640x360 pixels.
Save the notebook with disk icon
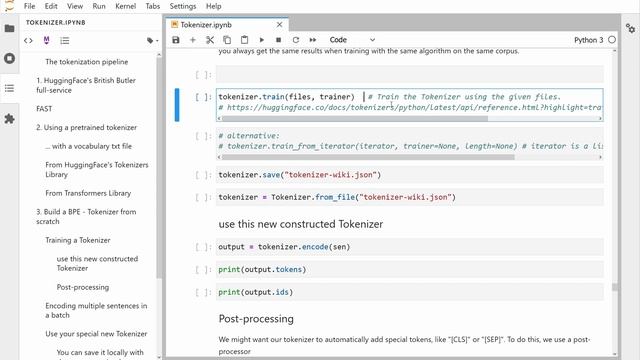click(176, 40)
